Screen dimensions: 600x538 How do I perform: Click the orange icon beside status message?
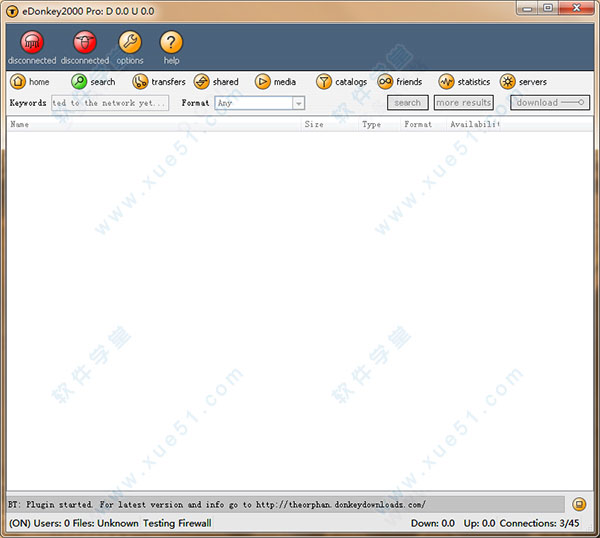pyautogui.click(x=579, y=504)
